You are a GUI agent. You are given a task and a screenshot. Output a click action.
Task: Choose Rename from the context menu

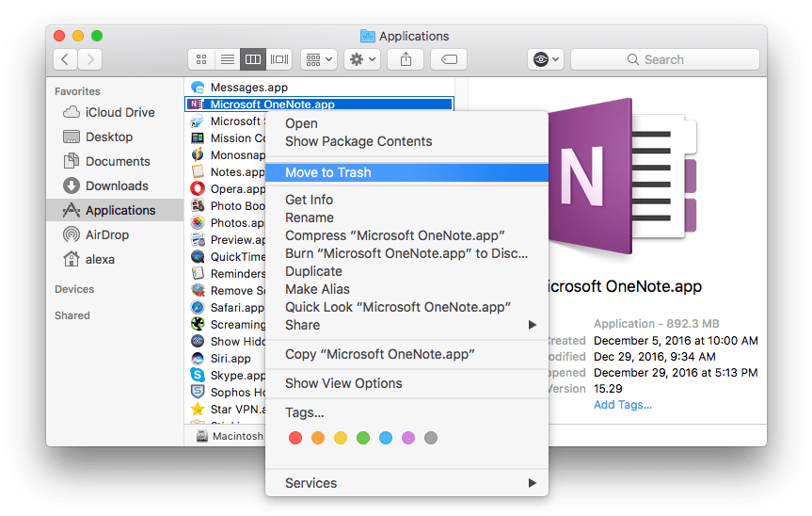[x=406, y=218]
